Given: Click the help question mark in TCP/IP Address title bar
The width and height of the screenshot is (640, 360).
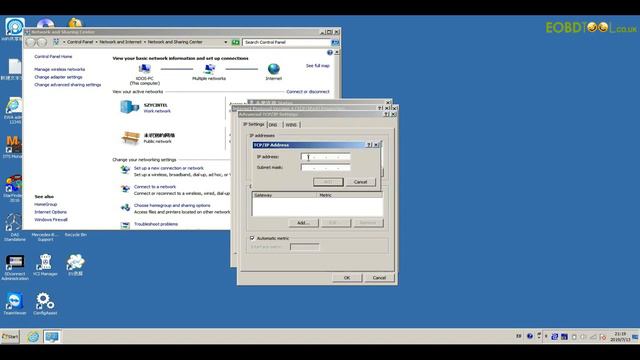Looking at the screenshot, I should (x=369, y=145).
